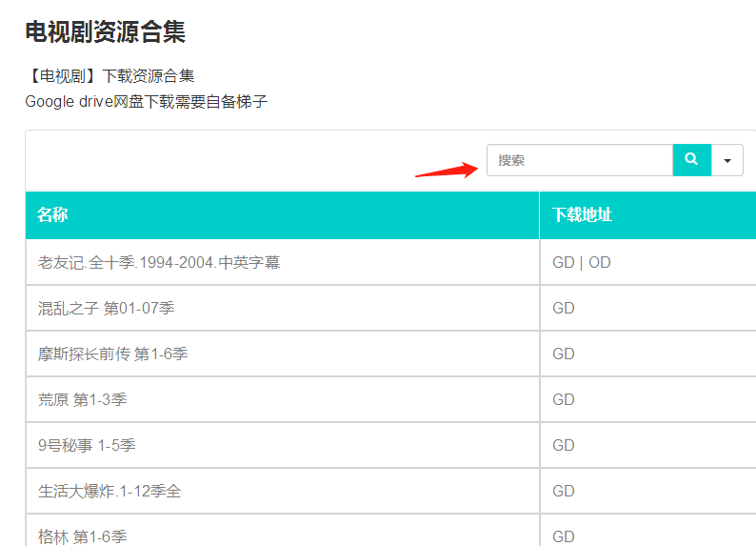
Task: Select the 9号秘事 1-5季 row name
Action: coord(87,445)
